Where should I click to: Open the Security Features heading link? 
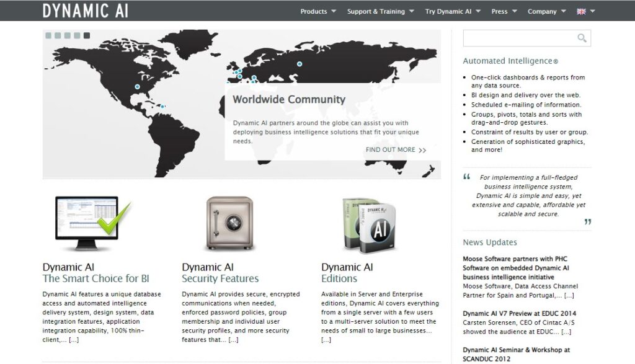[x=220, y=278]
